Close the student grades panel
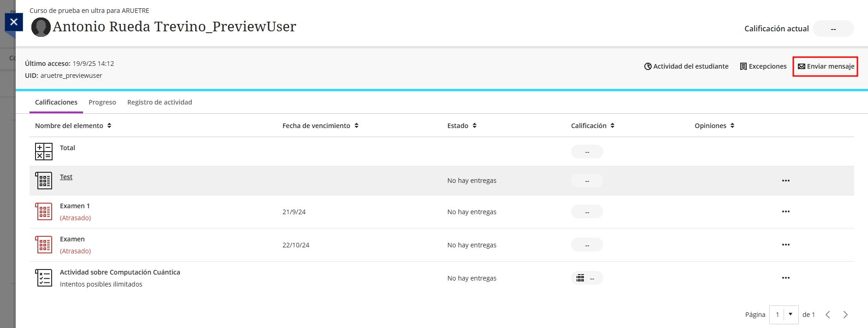The image size is (868, 328). [x=14, y=22]
